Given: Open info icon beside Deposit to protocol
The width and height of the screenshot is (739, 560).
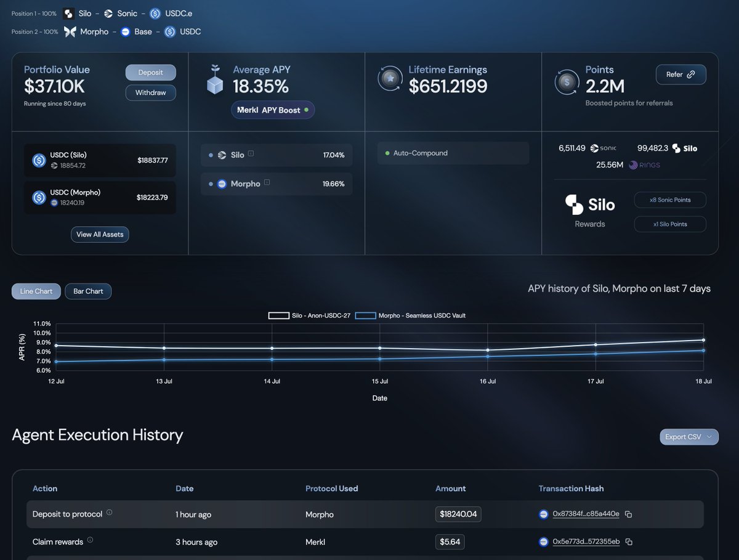Looking at the screenshot, I should (x=109, y=513).
